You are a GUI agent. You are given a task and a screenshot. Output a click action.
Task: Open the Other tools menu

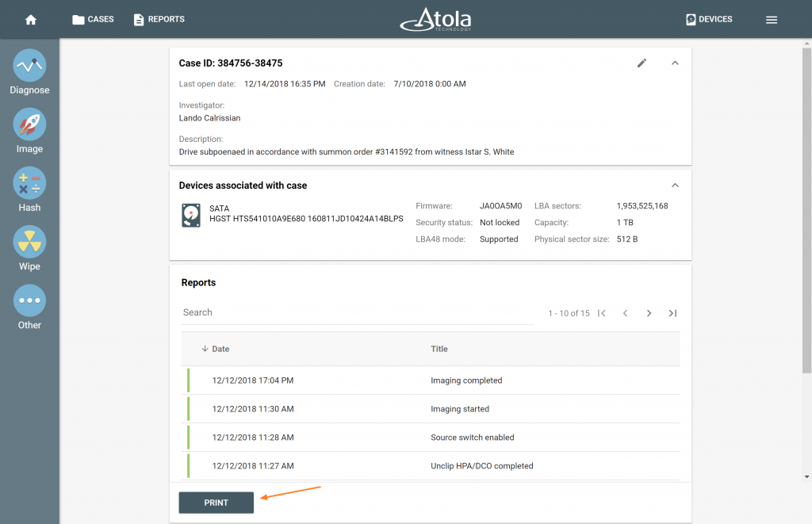29,300
